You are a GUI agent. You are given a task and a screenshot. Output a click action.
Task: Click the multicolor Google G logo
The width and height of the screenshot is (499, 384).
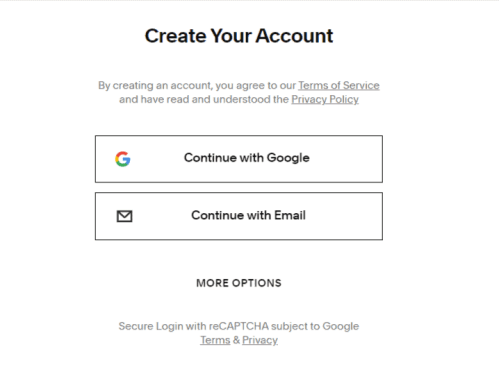123,159
